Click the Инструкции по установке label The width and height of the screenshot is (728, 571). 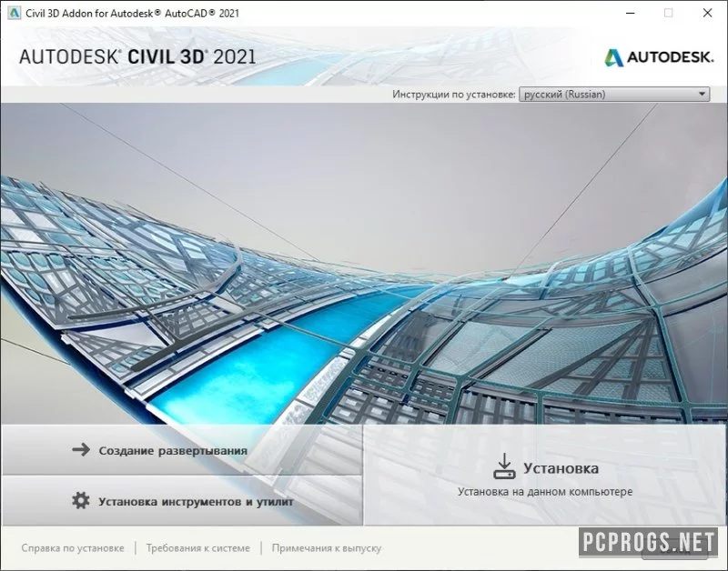tap(453, 95)
